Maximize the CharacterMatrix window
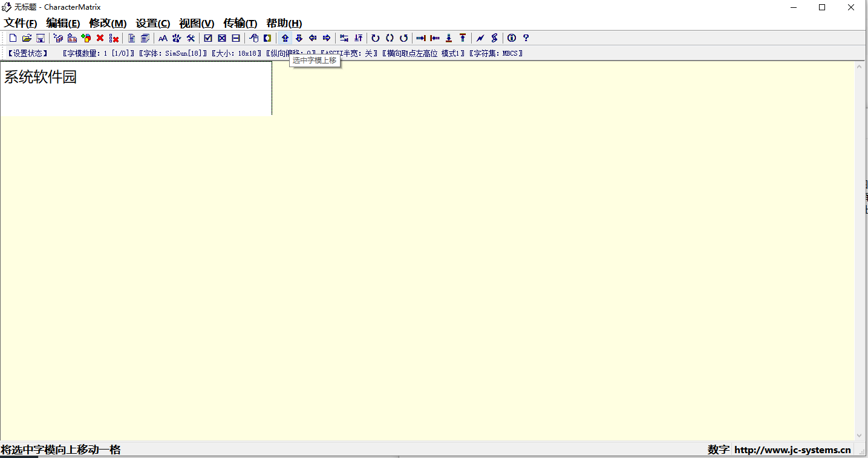This screenshot has height=458, width=868. pos(822,7)
